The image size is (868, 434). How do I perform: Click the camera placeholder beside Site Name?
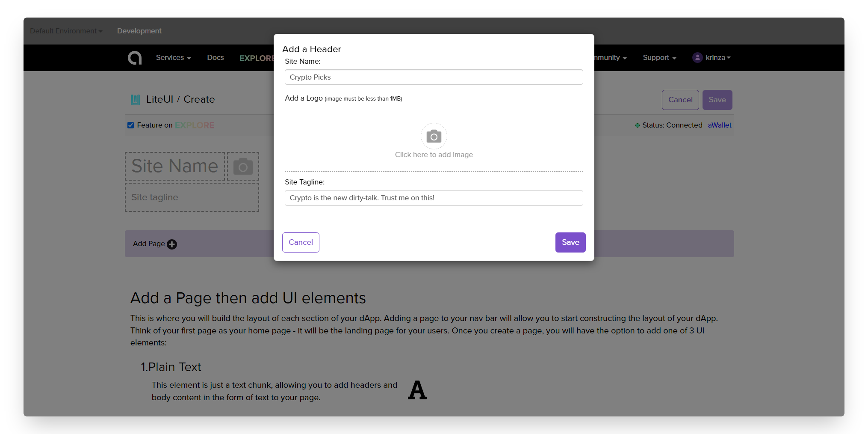(243, 166)
